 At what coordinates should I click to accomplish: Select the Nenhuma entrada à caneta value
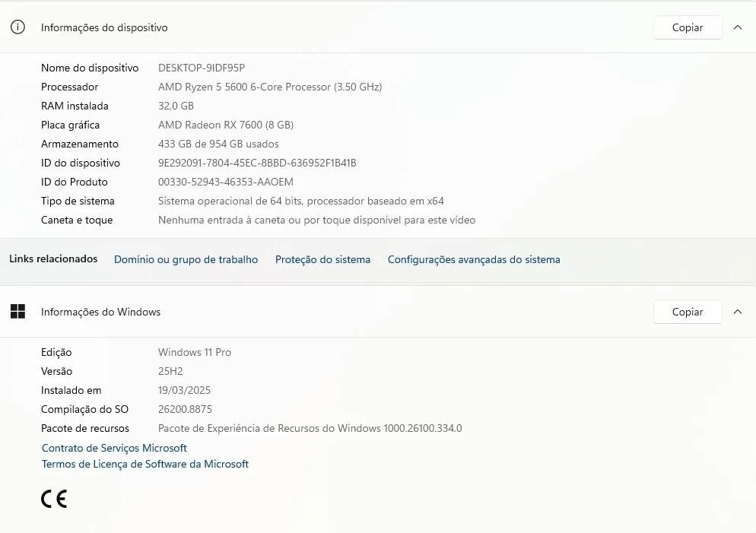(316, 220)
